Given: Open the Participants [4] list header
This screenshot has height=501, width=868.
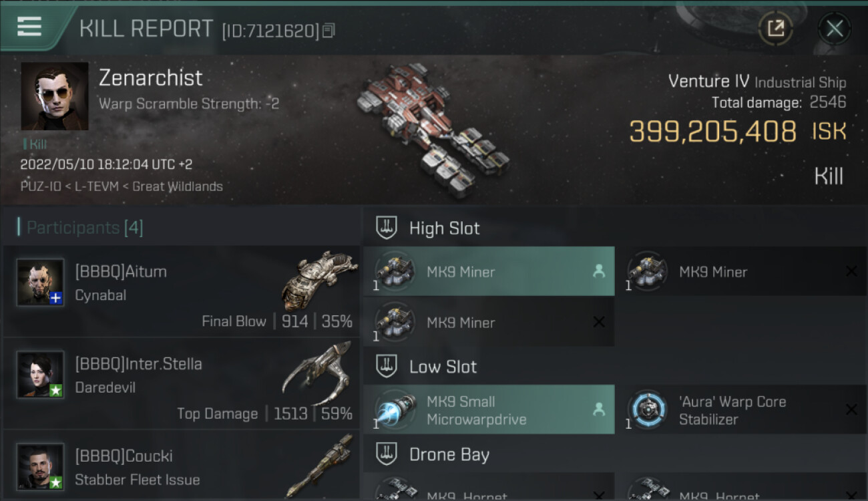Looking at the screenshot, I should coord(84,228).
